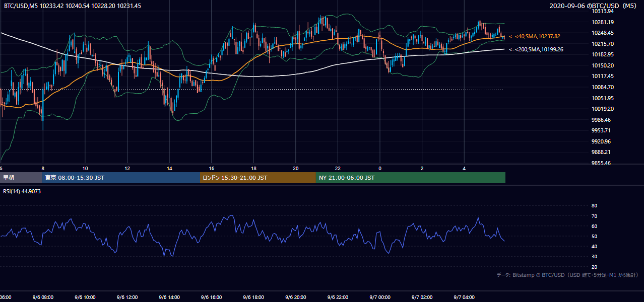Click the RSI scale value 80

[594, 206]
